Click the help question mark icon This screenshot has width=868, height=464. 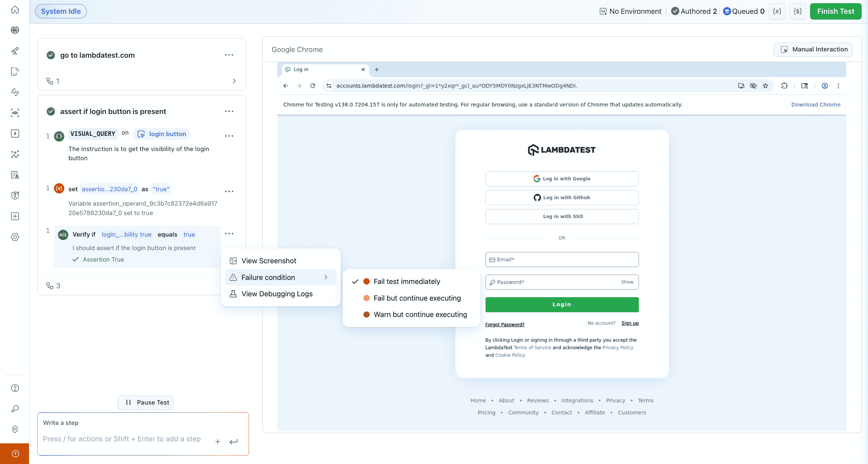click(x=15, y=388)
